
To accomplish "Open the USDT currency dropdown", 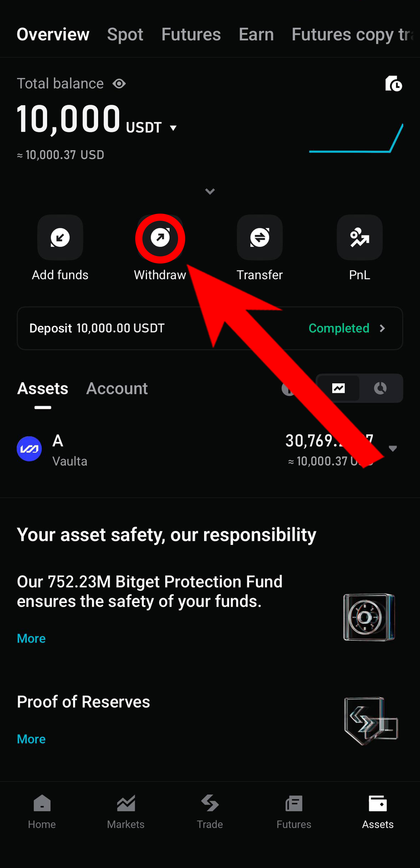I will [173, 128].
